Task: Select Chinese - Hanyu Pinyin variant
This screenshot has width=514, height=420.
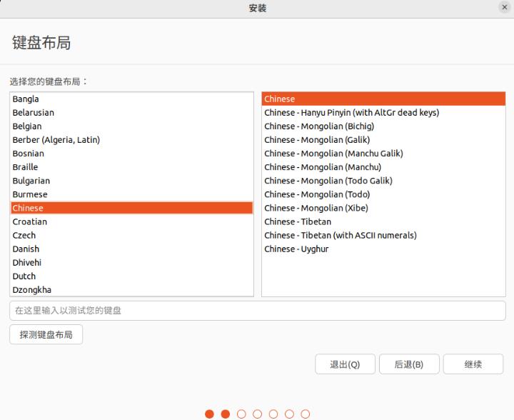Action: click(x=351, y=113)
